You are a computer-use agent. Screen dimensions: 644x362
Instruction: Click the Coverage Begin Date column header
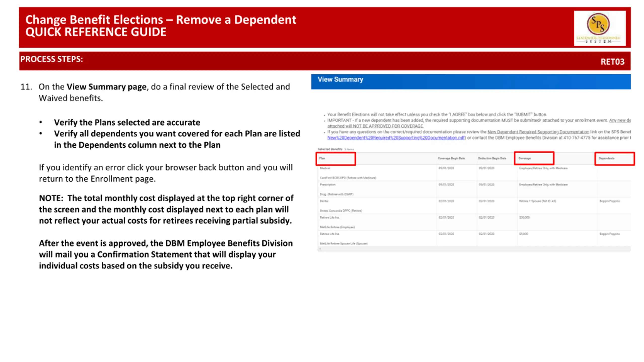[451, 158]
